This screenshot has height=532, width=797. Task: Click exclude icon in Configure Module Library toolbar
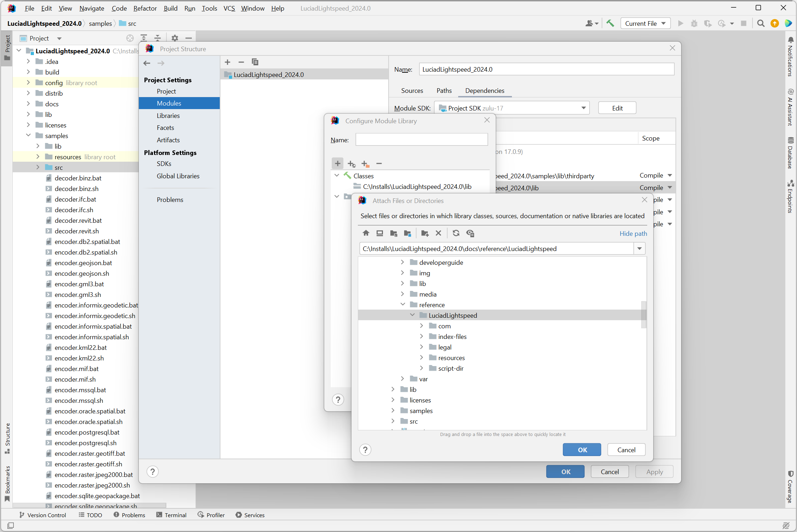(365, 163)
